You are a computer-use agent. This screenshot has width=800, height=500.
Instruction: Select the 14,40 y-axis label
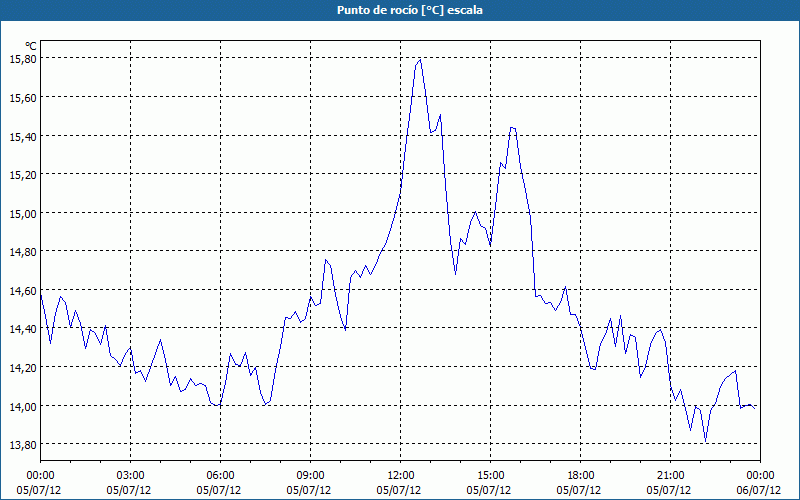coord(23,329)
